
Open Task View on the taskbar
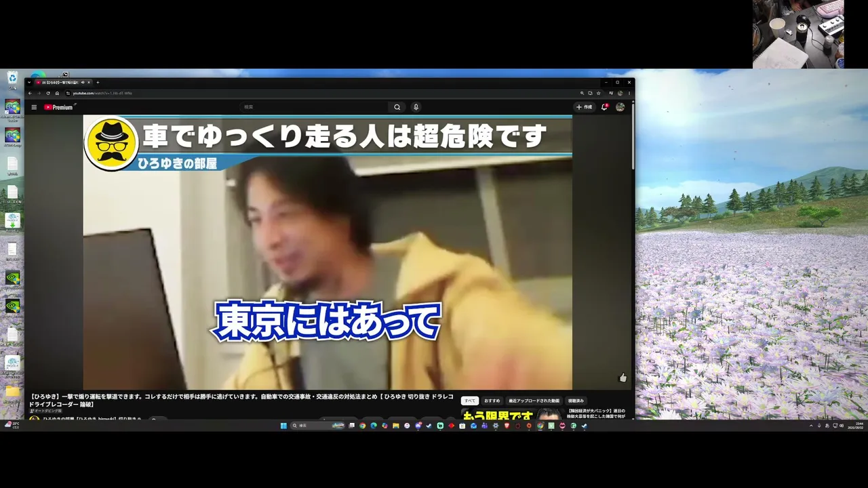[x=351, y=426]
